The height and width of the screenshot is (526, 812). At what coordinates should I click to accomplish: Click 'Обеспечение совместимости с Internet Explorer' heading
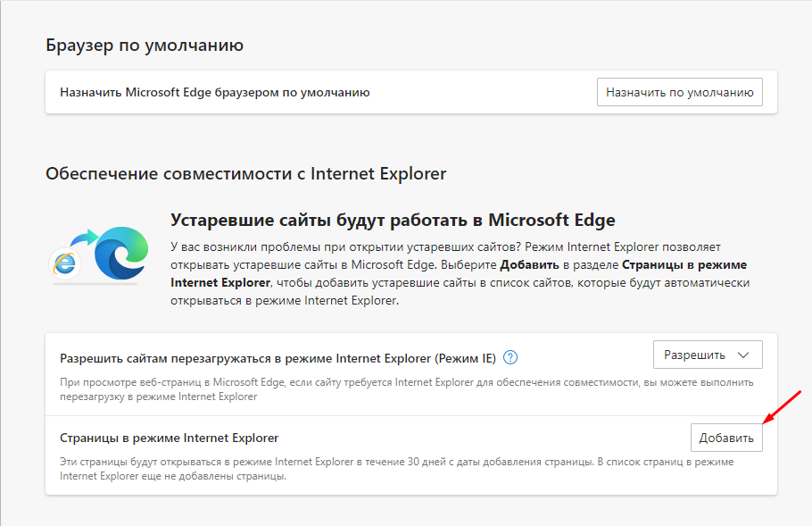246,173
